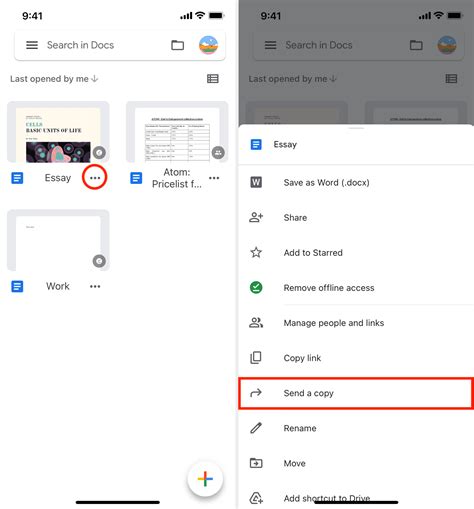Choose Move in the Essay menu
Screen dimensions: 474x509
[356, 463]
